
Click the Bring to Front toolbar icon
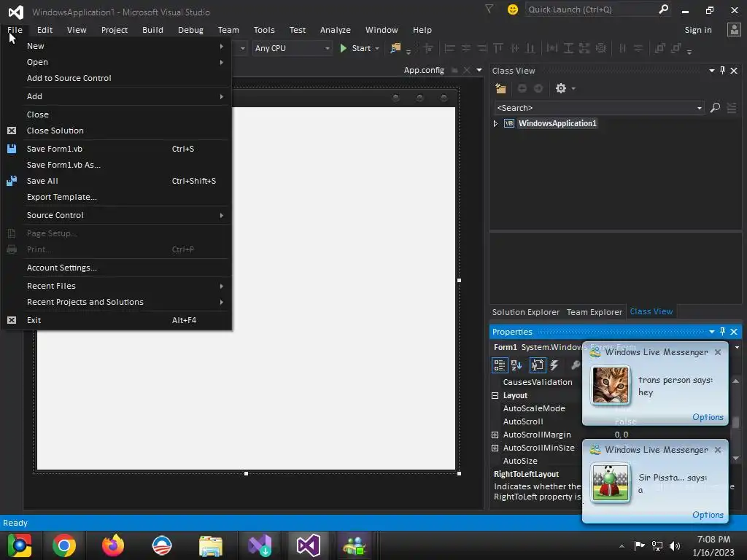(659, 48)
